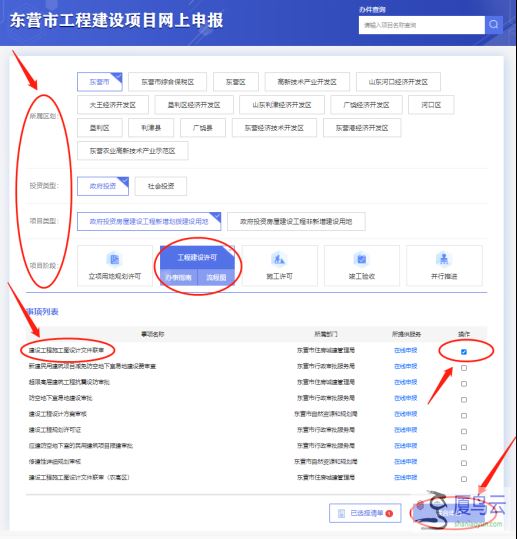
Task: Click 东营市住房城建管理局 in 超限高层建筑工程抗震设防审批 row
Action: [326, 382]
